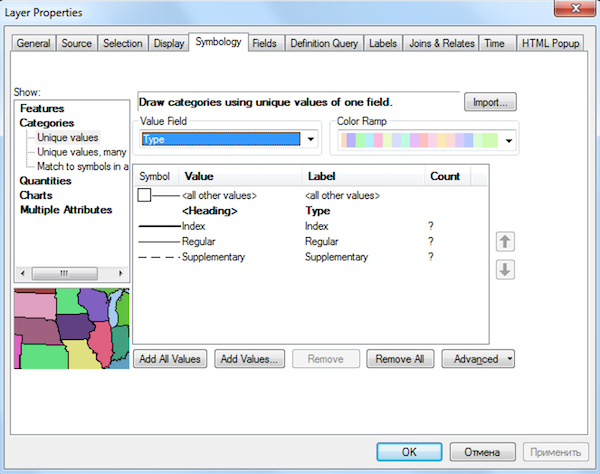The height and width of the screenshot is (474, 600).
Task: Click the Type value field box
Action: coord(221,139)
